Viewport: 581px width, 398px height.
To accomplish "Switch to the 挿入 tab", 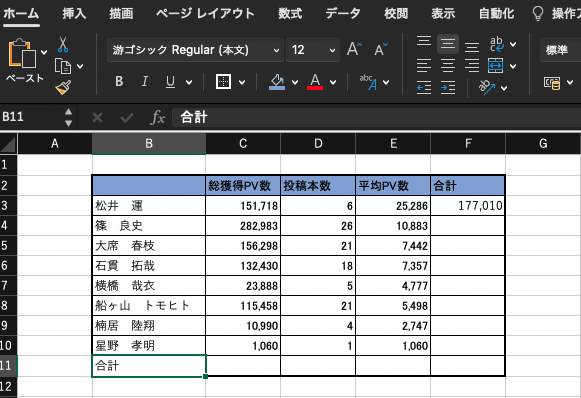I will click(74, 14).
